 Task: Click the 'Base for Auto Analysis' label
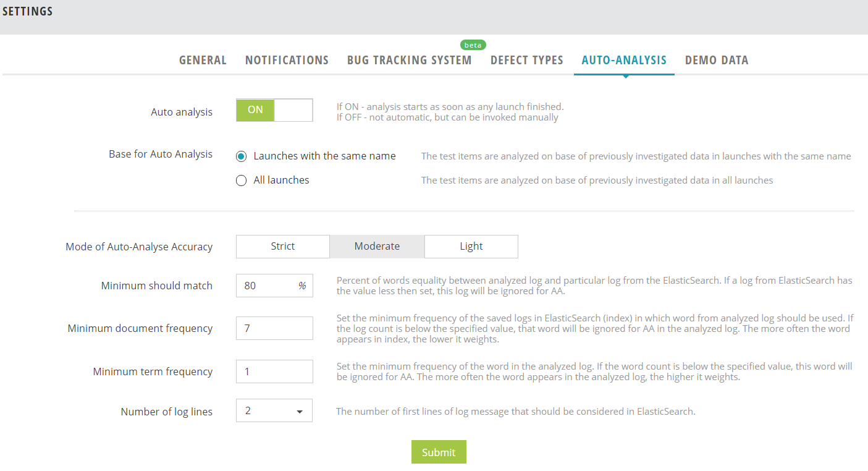161,154
